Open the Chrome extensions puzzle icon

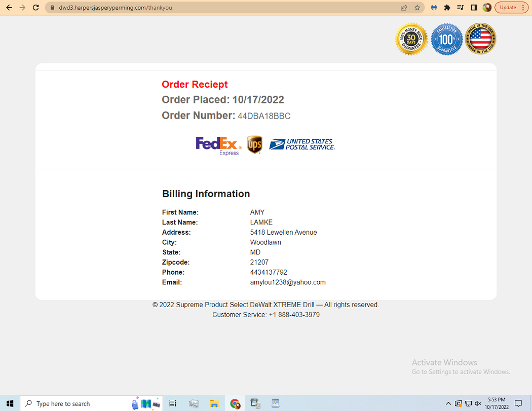446,8
